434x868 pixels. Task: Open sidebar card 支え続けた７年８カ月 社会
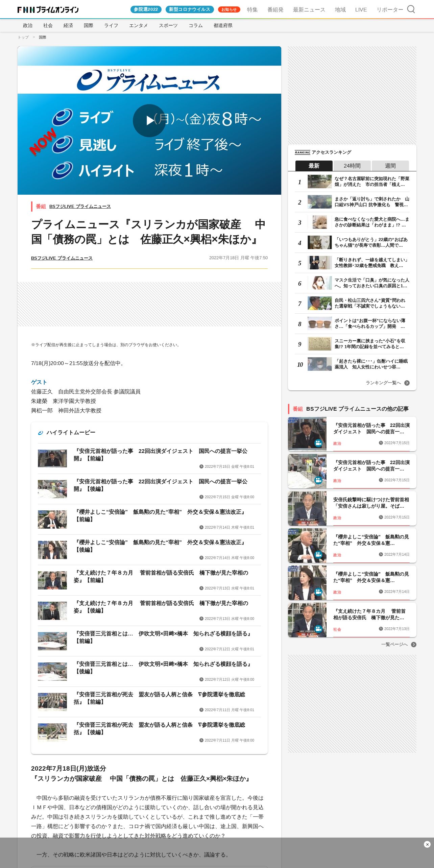coord(352,620)
